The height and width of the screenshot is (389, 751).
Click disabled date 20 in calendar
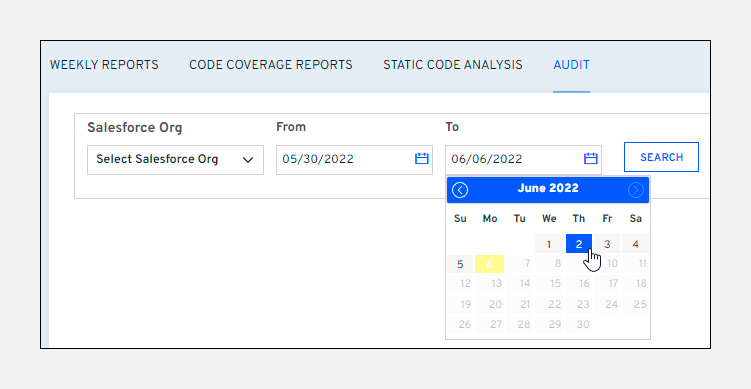pos(489,304)
